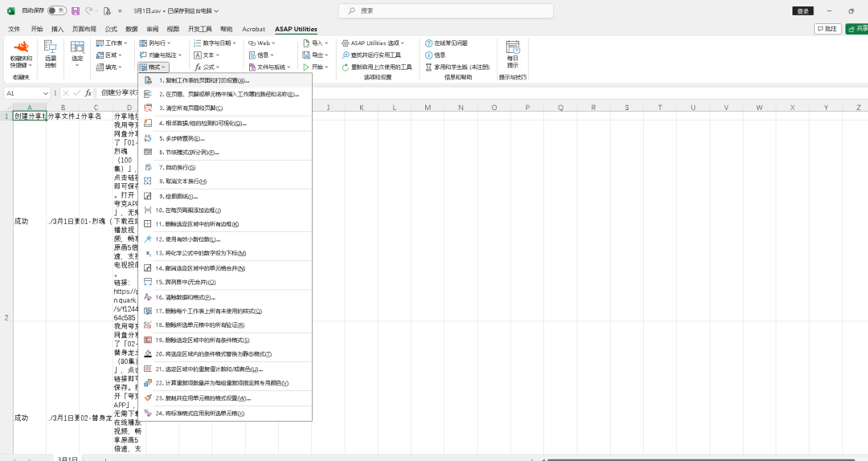Choose 13. 将化学公式中的数字设为下标
868x461 pixels.
click(225, 253)
